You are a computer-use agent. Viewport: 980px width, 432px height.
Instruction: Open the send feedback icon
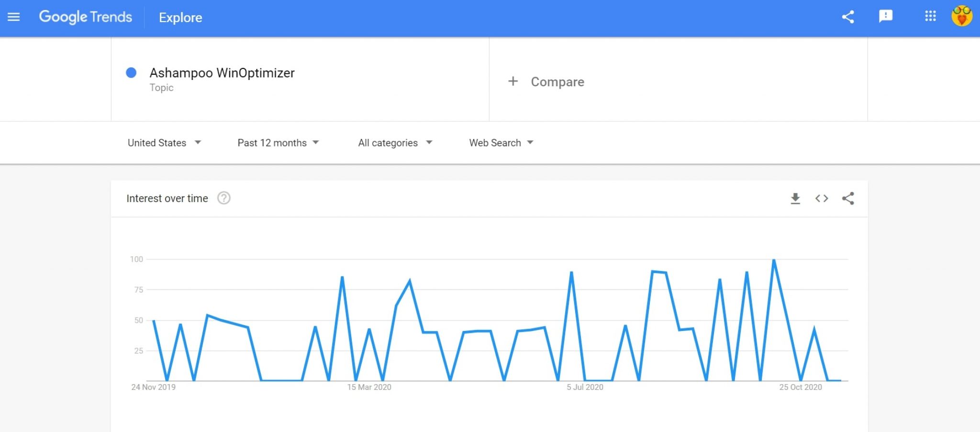click(886, 17)
